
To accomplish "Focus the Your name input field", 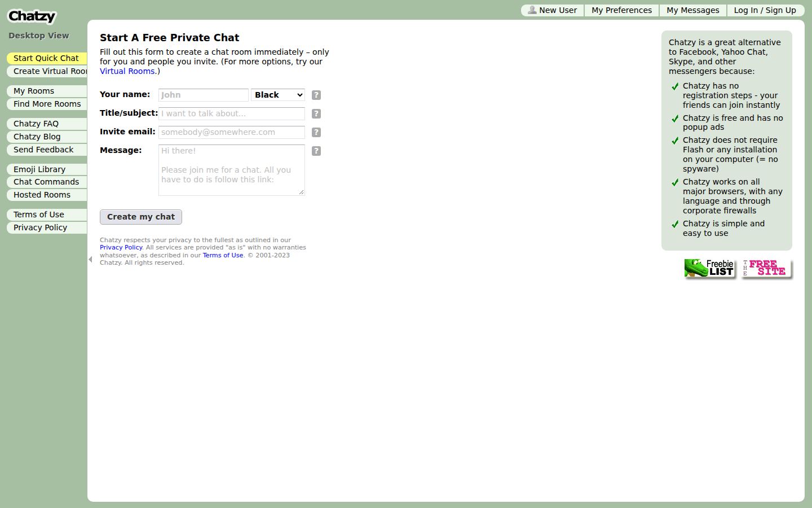I will tap(204, 95).
